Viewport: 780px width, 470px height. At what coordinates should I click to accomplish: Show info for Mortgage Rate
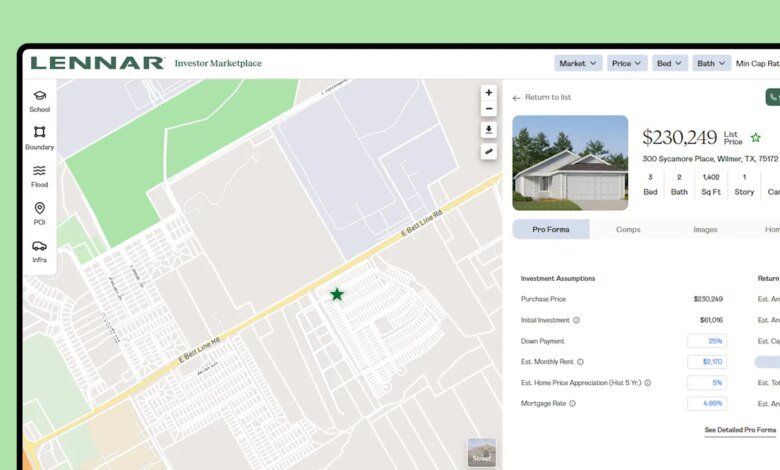[x=573, y=404]
